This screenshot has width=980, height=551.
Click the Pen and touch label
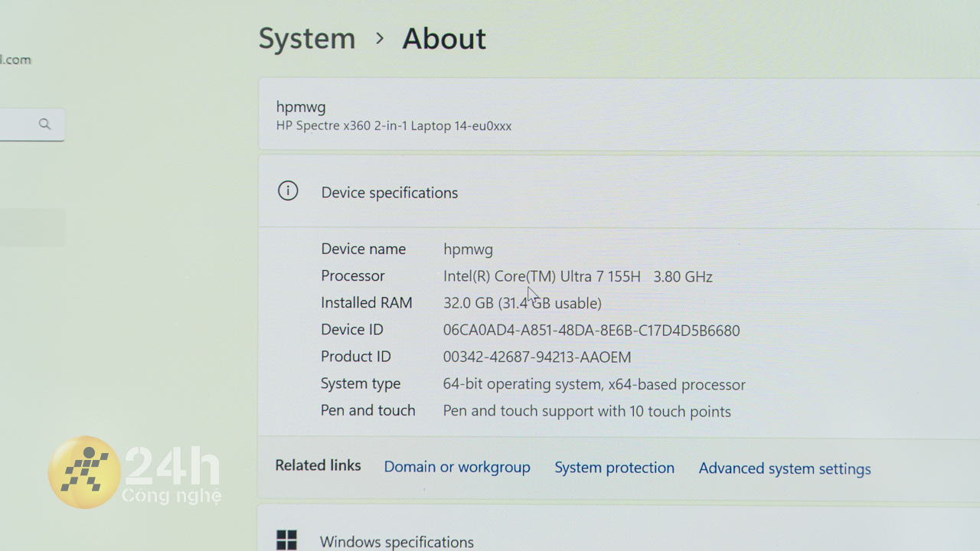[x=368, y=410]
